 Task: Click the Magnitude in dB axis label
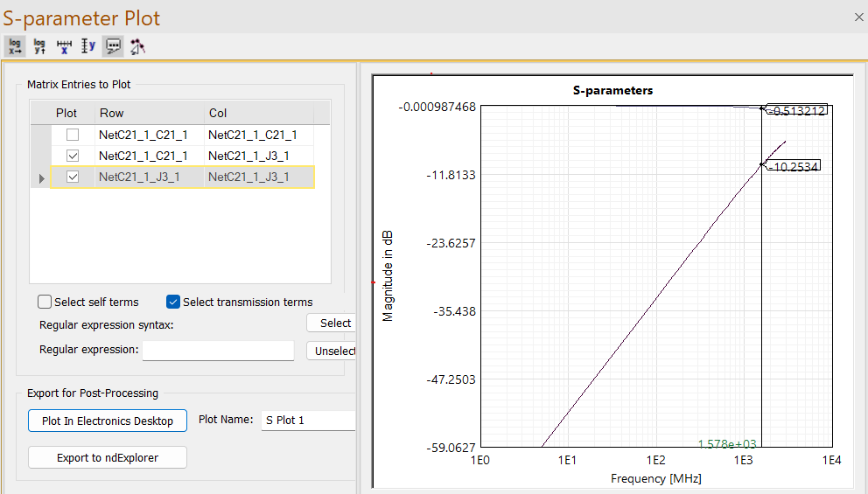click(388, 275)
